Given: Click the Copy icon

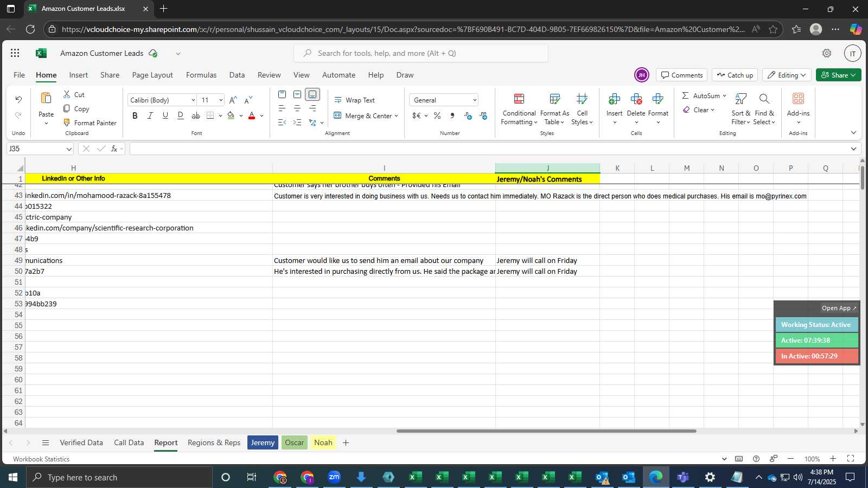Looking at the screenshot, I should click(x=67, y=108).
